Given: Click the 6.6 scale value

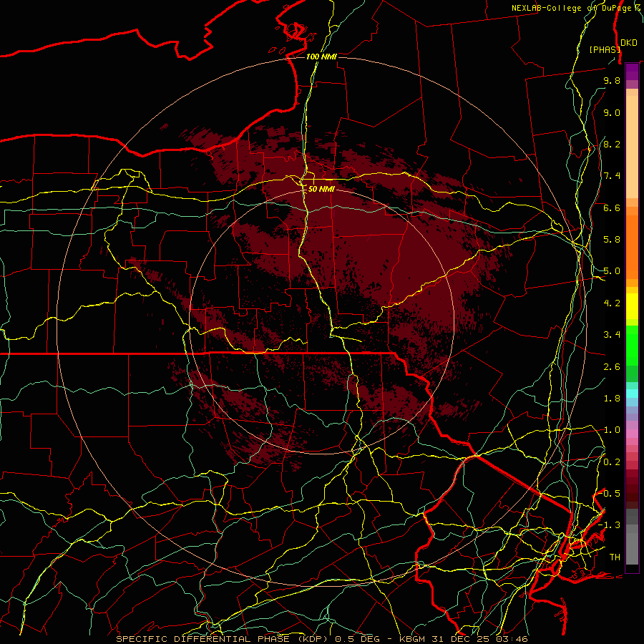Looking at the screenshot, I should point(612,208).
